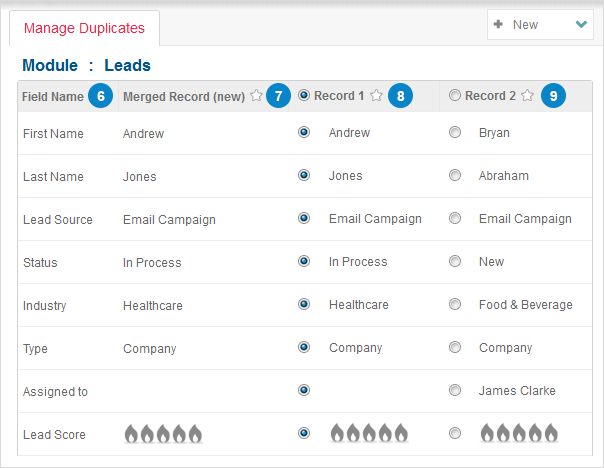Choose New radio for Status
The image size is (604, 468).
(455, 261)
